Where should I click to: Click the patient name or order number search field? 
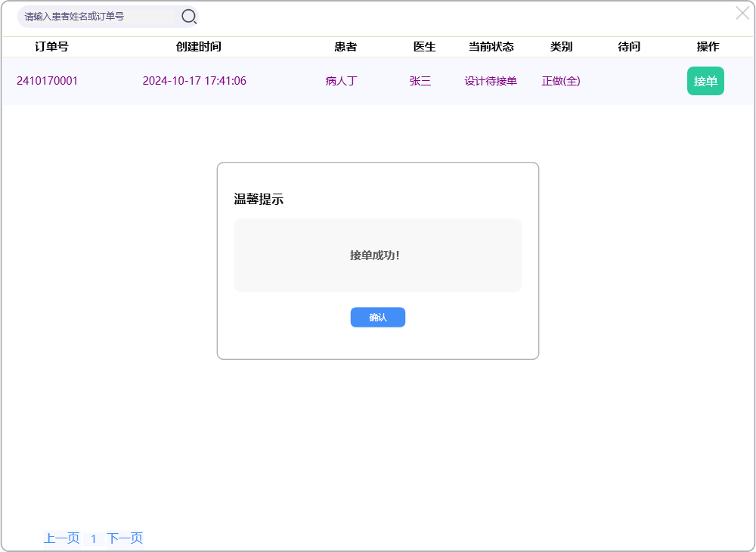coord(98,16)
